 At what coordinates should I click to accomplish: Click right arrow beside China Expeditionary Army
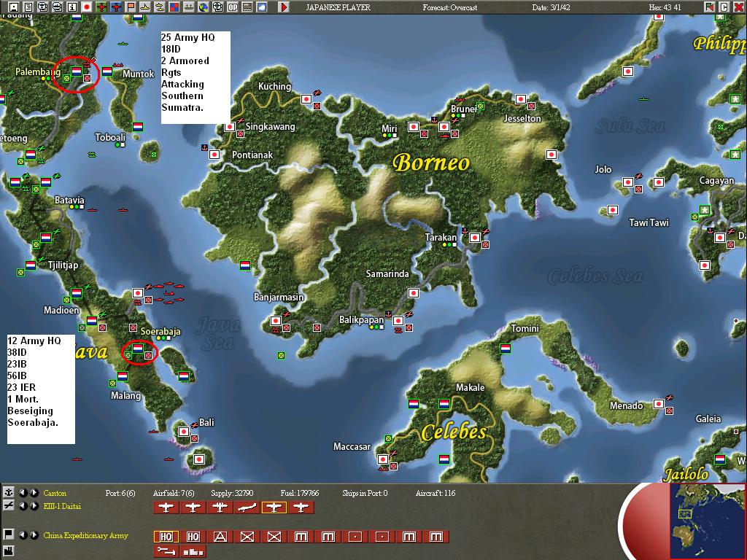pyautogui.click(x=34, y=535)
